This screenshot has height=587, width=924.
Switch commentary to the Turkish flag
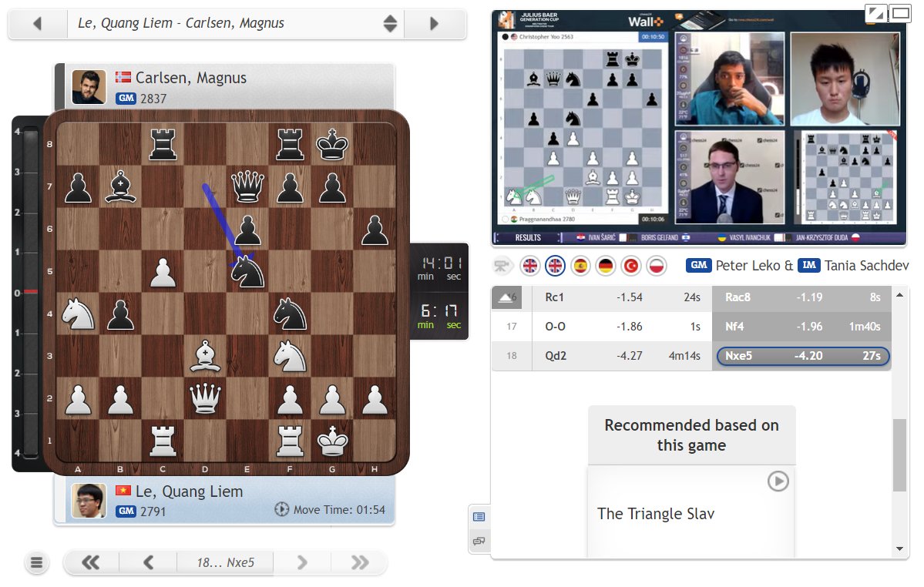631,266
